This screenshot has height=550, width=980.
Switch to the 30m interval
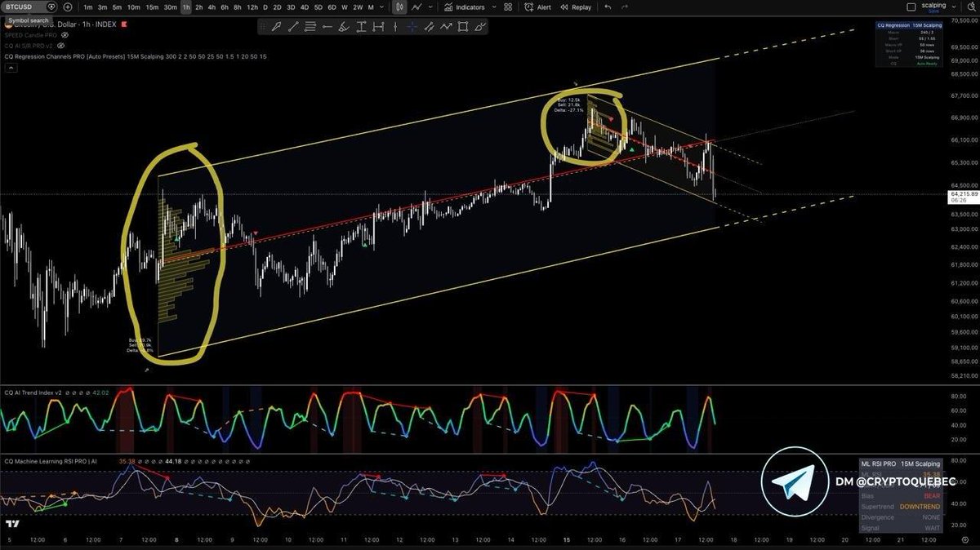tap(170, 7)
